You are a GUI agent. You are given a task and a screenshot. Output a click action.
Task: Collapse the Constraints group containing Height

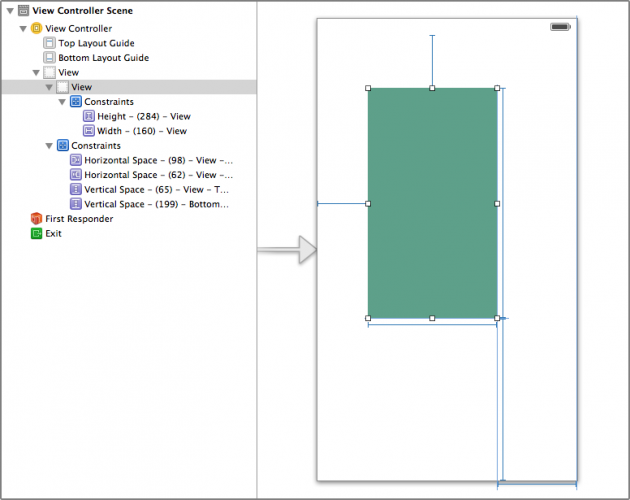click(x=62, y=102)
